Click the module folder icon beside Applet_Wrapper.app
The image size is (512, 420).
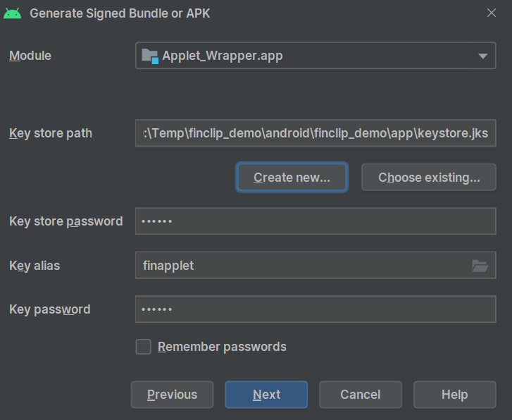click(149, 56)
